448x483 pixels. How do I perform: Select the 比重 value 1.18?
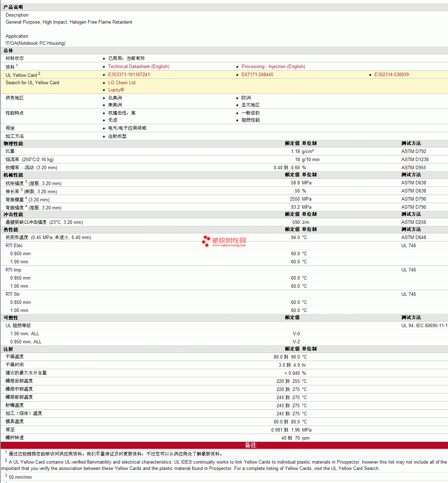pyautogui.click(x=295, y=152)
